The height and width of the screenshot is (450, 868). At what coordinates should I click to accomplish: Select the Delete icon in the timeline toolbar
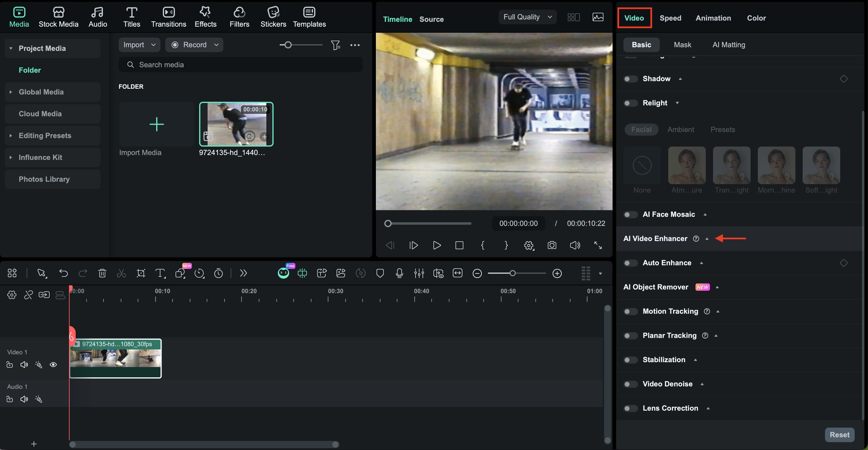tap(102, 273)
